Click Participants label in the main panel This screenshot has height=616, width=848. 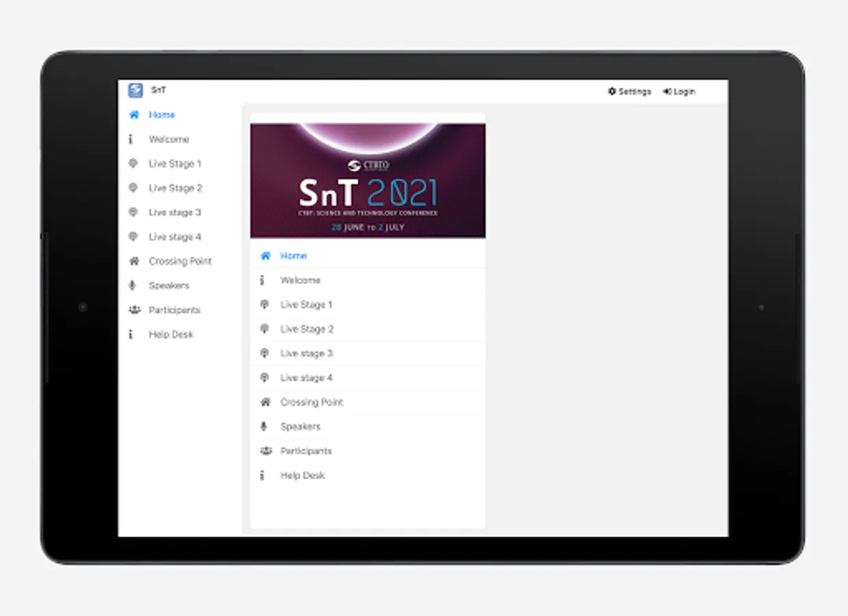(x=306, y=451)
